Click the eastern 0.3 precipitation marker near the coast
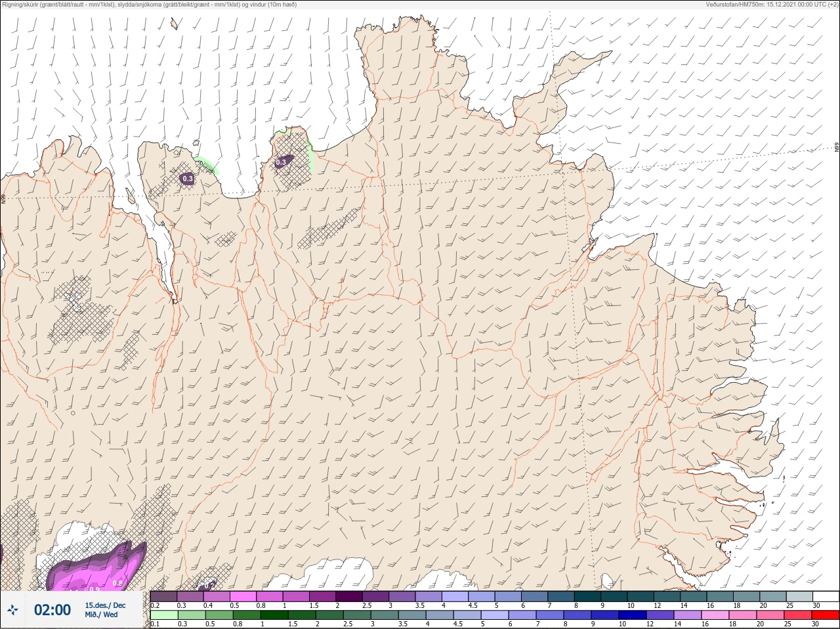The image size is (840, 629). (x=282, y=162)
